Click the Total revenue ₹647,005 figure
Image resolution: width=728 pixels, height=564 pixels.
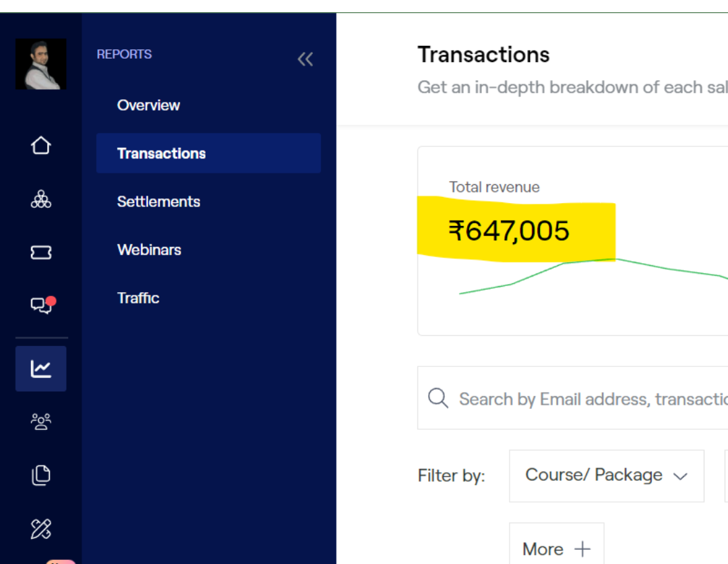click(509, 231)
